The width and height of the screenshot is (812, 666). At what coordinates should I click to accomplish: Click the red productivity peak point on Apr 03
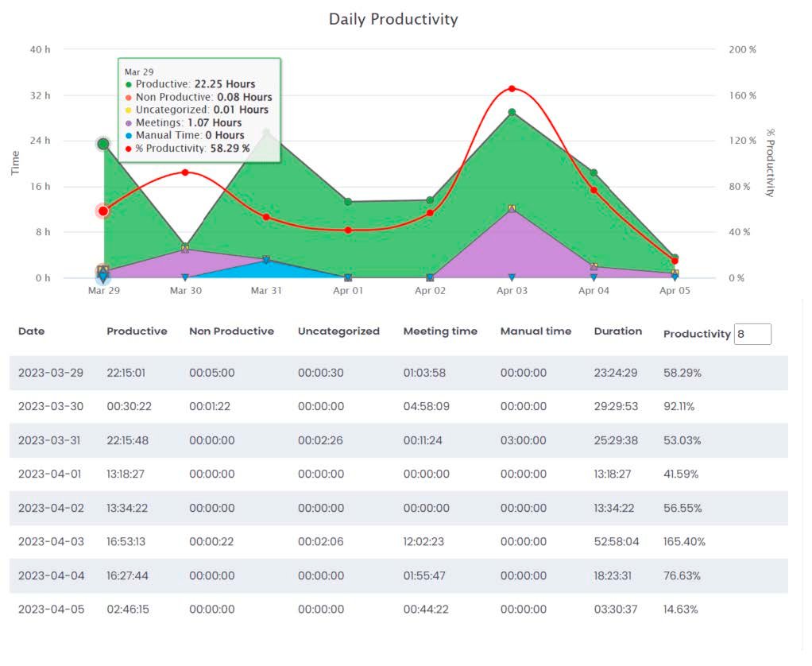click(x=512, y=89)
